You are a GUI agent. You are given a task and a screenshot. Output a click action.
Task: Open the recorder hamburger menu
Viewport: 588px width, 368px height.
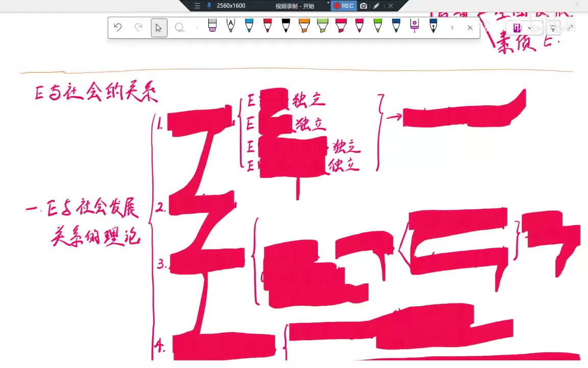(197, 6)
